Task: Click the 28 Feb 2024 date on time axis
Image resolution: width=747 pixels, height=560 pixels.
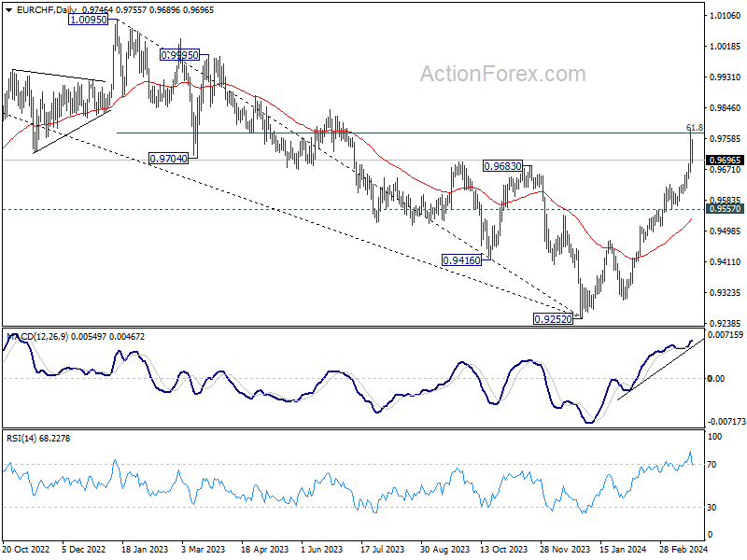Action: pyautogui.click(x=684, y=549)
